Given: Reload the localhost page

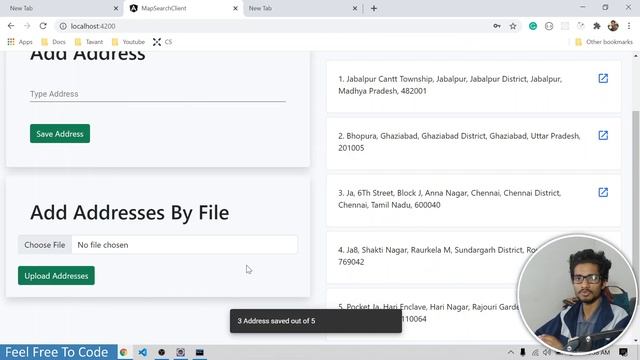Looking at the screenshot, I should coord(43,26).
